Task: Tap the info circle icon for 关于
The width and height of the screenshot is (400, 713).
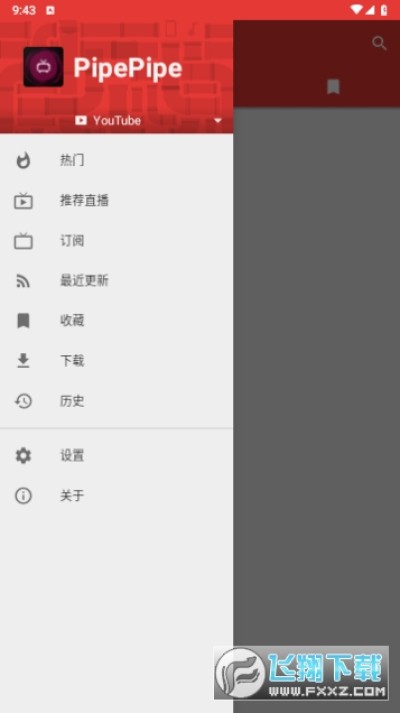Action: pos(23,495)
